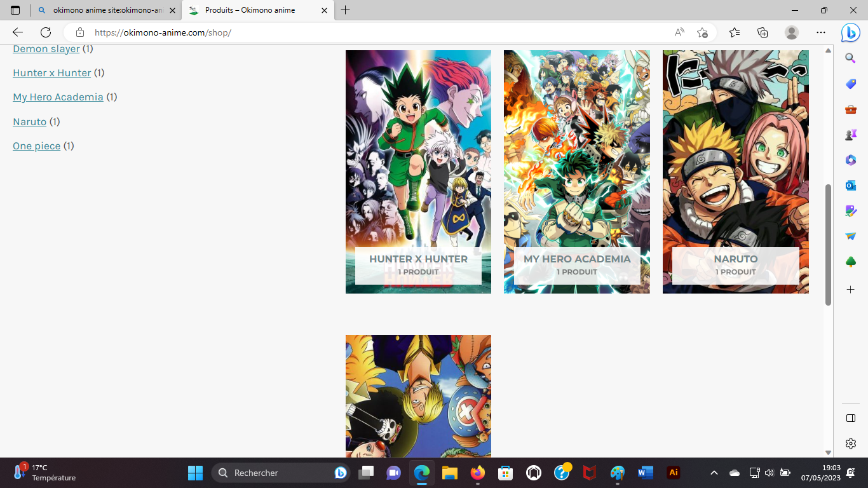Show hidden icons in the system tray

click(714, 473)
